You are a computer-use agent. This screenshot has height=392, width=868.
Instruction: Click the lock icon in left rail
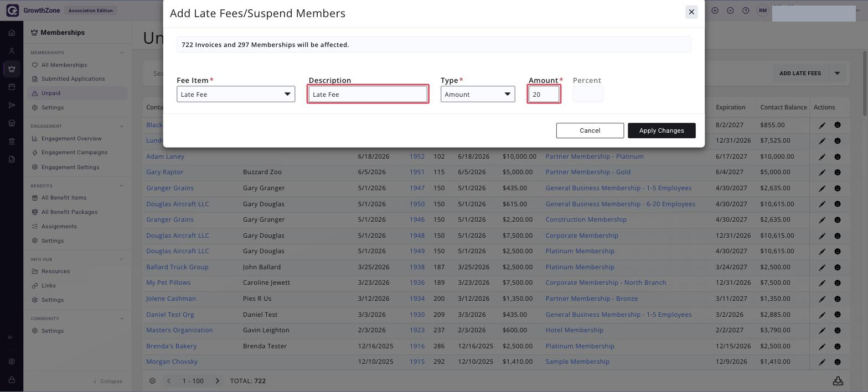[12, 380]
